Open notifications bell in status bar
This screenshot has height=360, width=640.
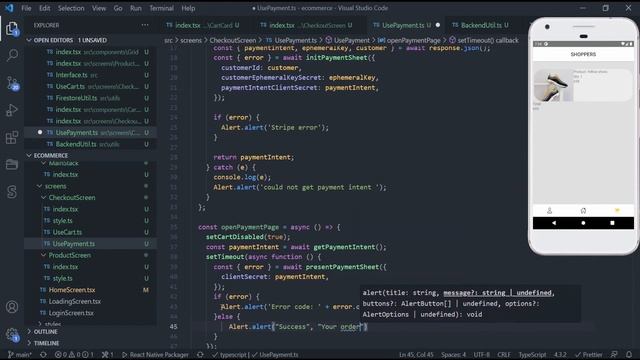point(629,355)
